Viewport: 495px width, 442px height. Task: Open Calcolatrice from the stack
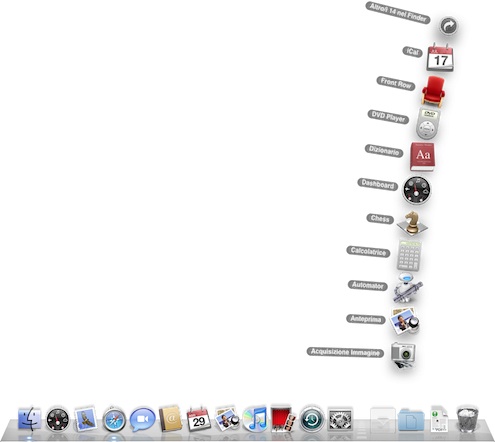[409, 255]
